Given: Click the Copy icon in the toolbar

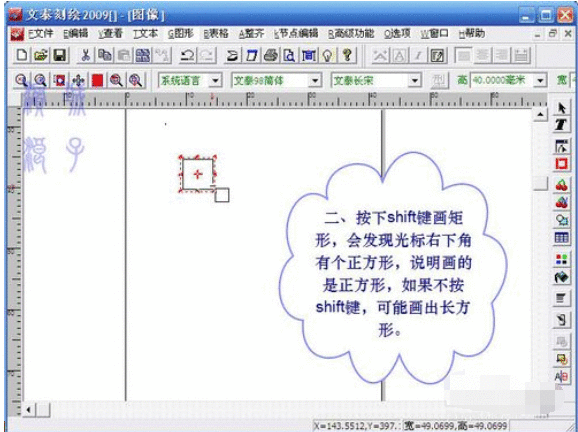Looking at the screenshot, I should pos(105,55).
